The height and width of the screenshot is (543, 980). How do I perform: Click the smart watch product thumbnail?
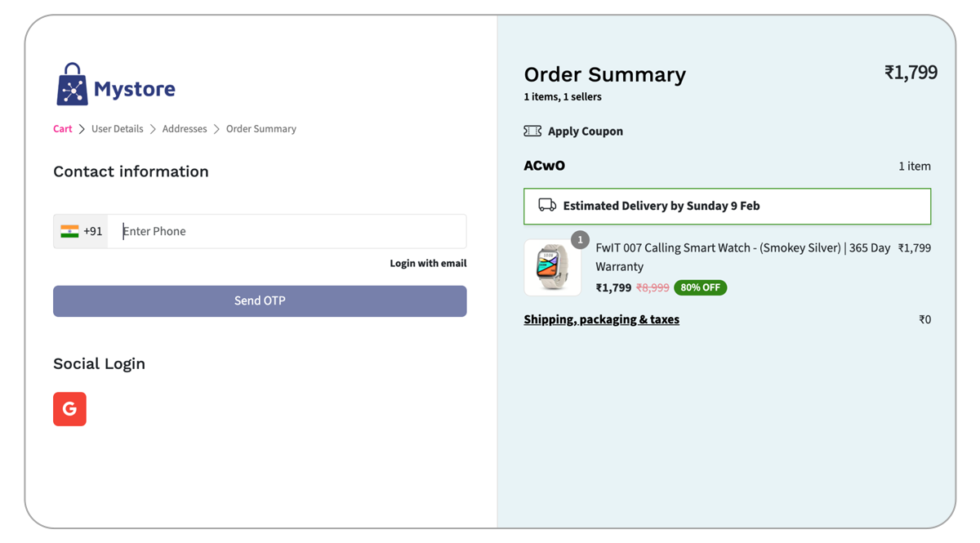pos(553,268)
